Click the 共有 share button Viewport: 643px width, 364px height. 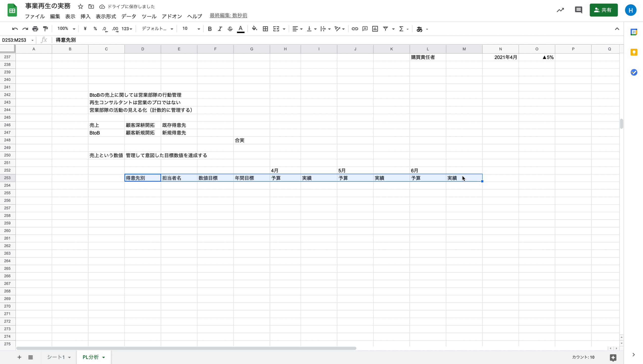604,10
